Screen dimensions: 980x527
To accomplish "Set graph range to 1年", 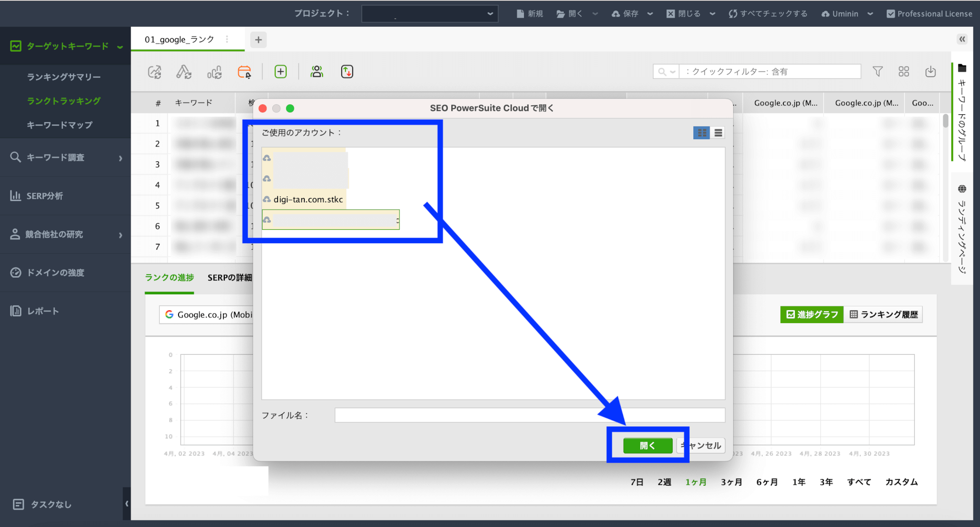I will click(x=799, y=482).
